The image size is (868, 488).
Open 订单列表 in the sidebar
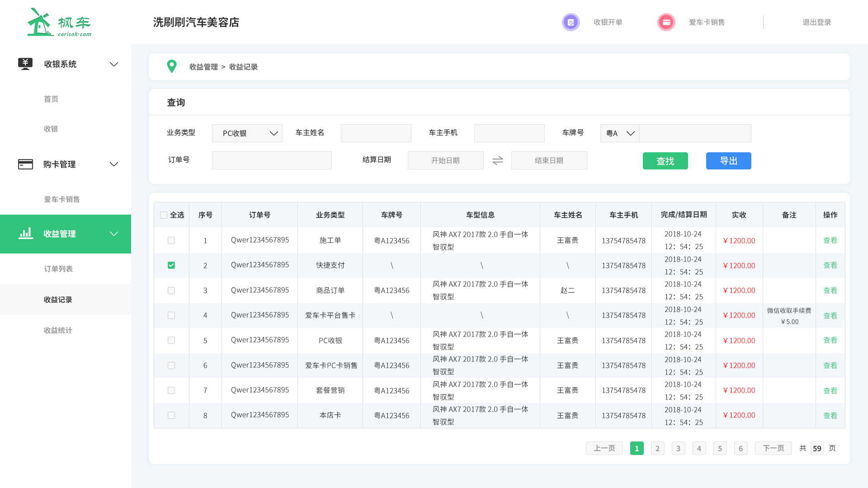[58, 269]
